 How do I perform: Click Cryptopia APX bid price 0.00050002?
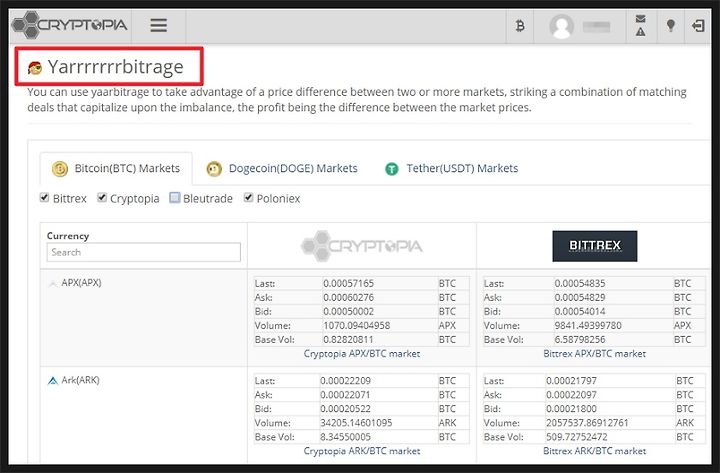tap(349, 311)
